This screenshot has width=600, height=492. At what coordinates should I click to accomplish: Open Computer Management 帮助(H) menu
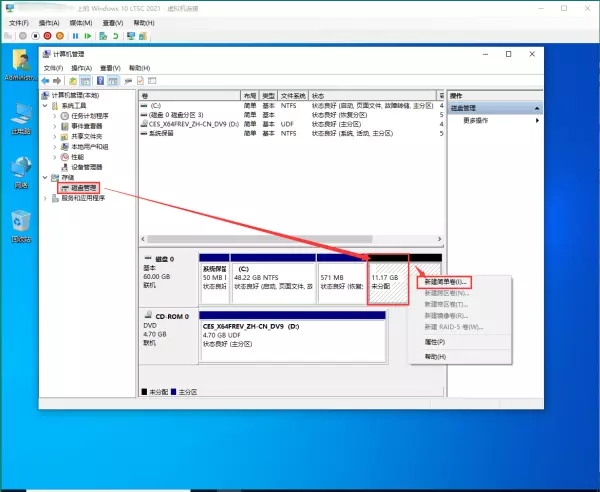point(139,68)
